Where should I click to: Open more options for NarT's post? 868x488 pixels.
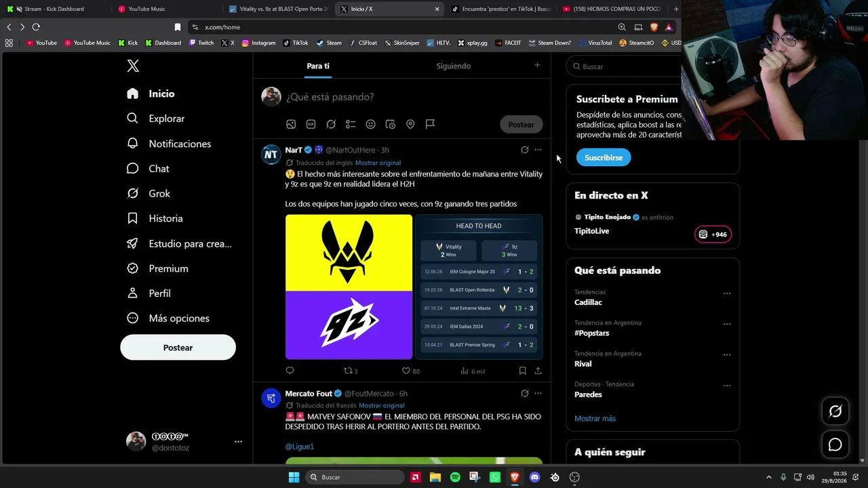[x=538, y=150]
